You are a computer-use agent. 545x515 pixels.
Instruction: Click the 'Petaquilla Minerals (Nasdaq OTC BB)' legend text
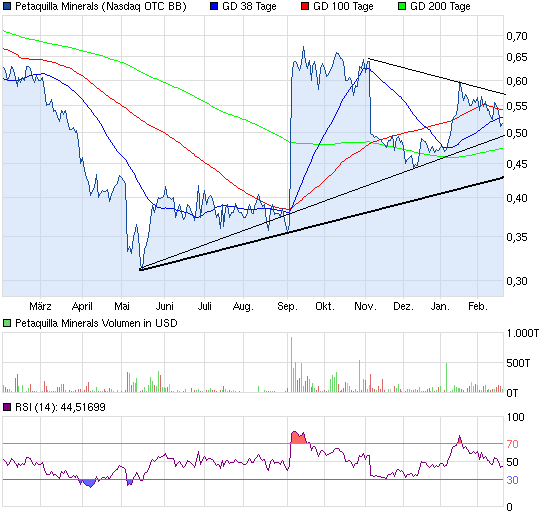101,6
